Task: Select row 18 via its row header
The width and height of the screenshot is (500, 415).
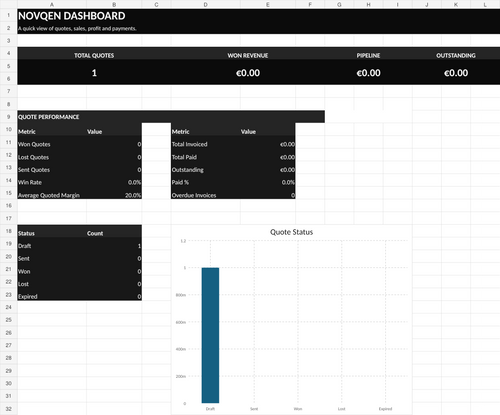Action: 9,231
